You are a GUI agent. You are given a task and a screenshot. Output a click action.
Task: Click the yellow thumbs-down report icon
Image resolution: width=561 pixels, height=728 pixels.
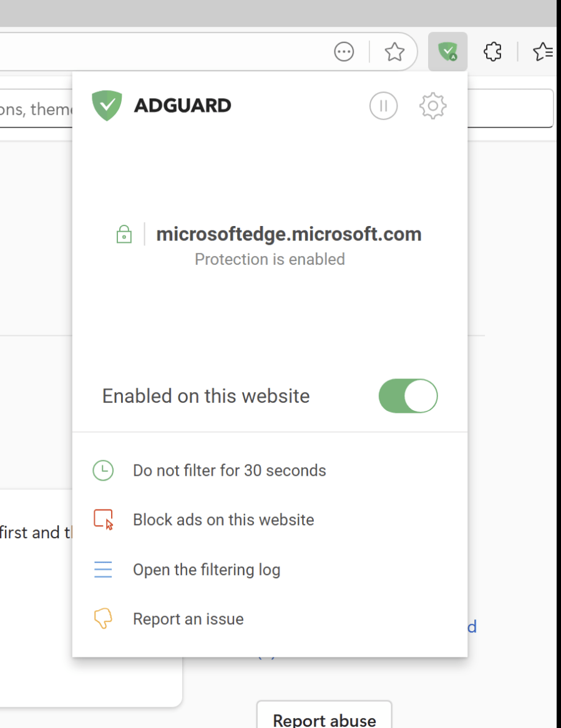[103, 619]
